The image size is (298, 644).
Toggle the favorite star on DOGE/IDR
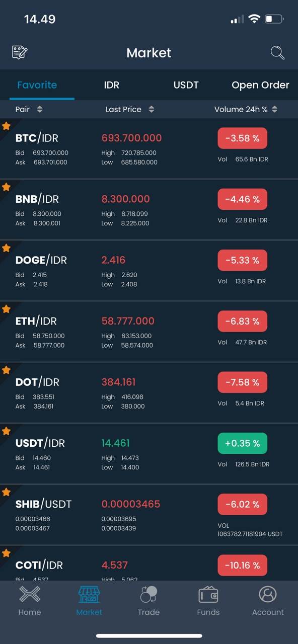pos(6,248)
